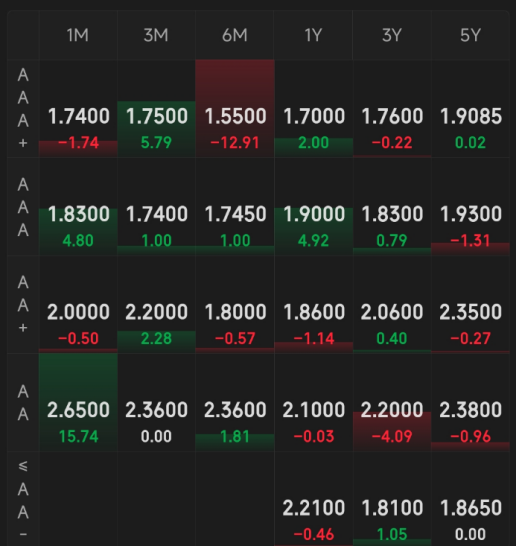Select the AA+ rating row label
This screenshot has width=516, height=546.
(23, 305)
